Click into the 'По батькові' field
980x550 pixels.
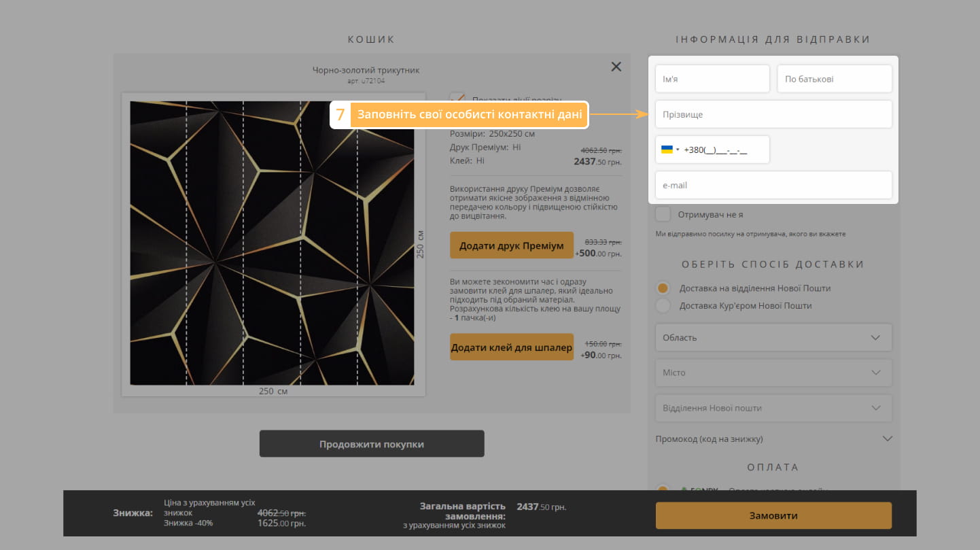(834, 79)
